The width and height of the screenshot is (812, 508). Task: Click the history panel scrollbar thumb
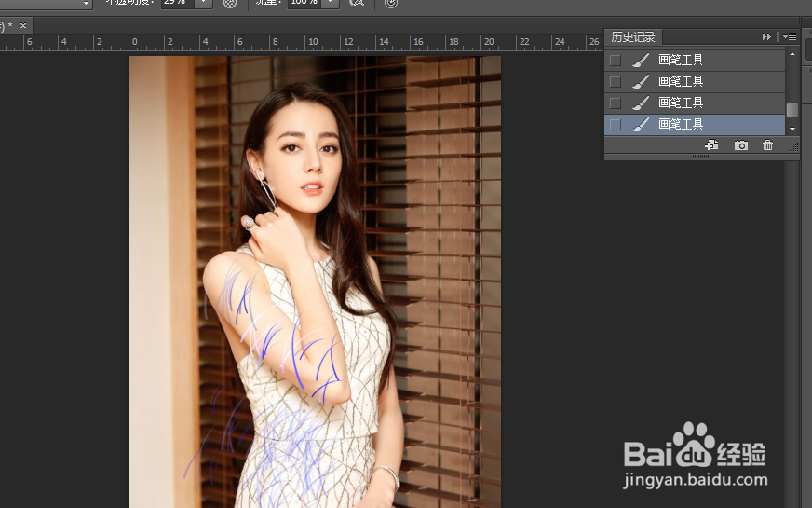pos(792,110)
